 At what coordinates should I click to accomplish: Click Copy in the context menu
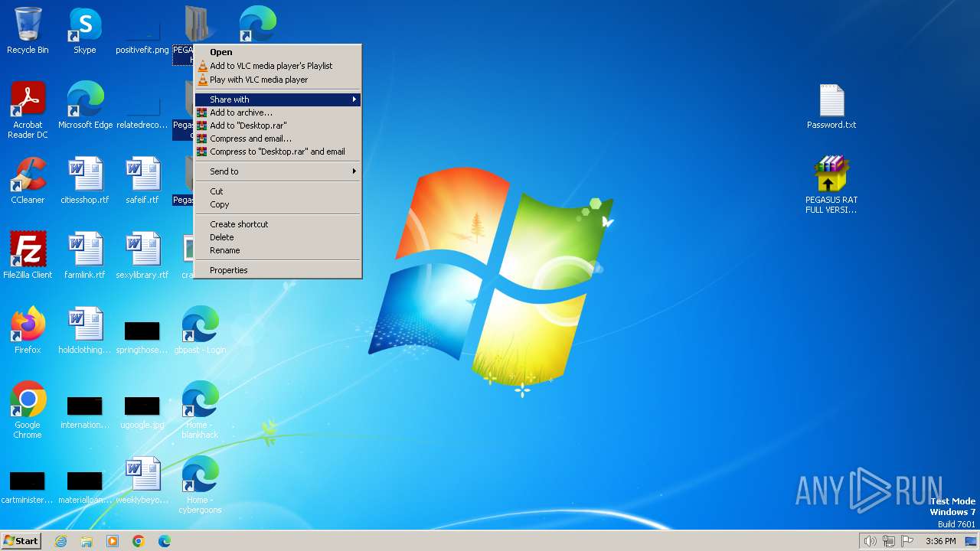coord(278,204)
